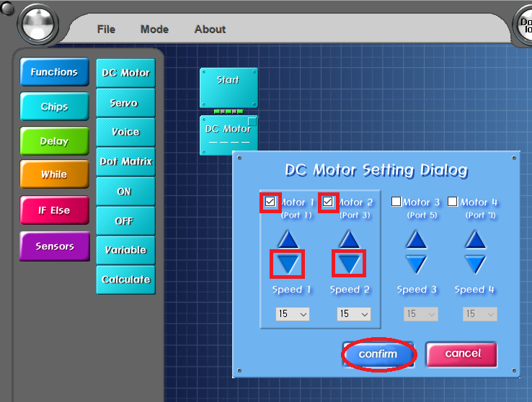Click the round metallic knob at top left
The width and height of the screenshot is (532, 402).
[38, 24]
